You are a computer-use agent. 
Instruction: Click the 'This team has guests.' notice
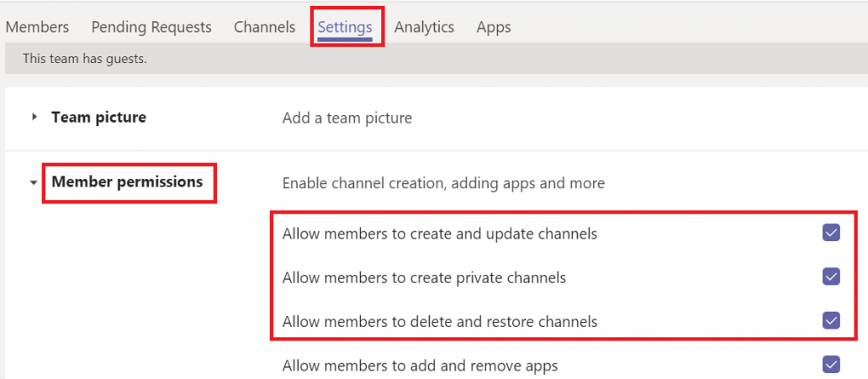[x=85, y=58]
